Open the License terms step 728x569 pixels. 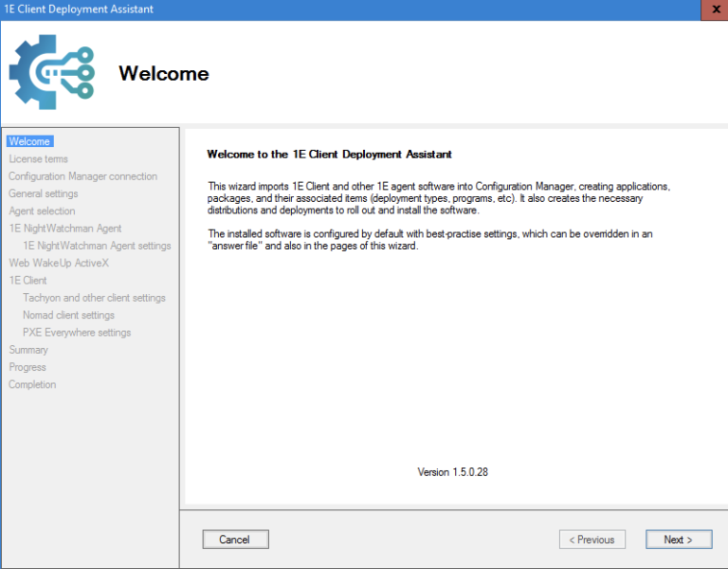[x=38, y=159]
